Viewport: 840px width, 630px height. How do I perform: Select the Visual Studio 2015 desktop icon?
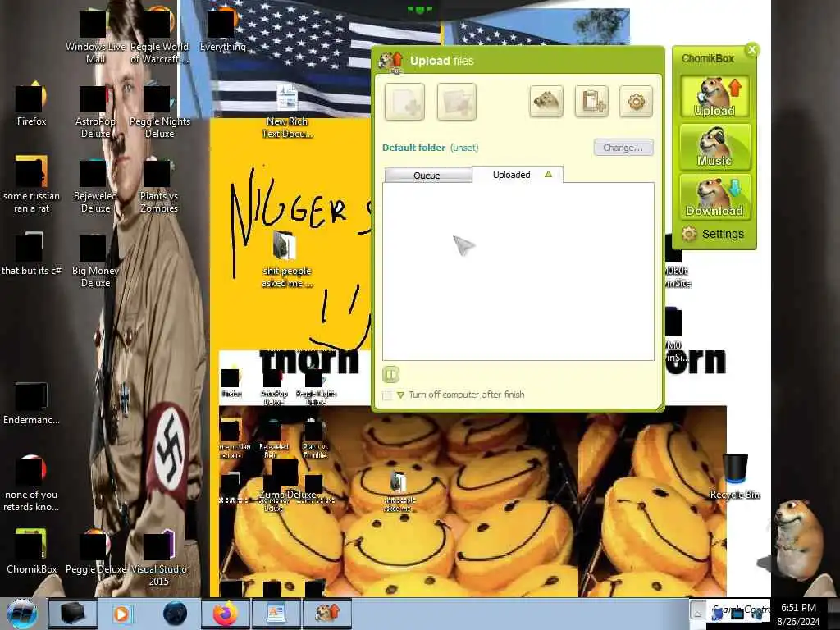[158, 558]
